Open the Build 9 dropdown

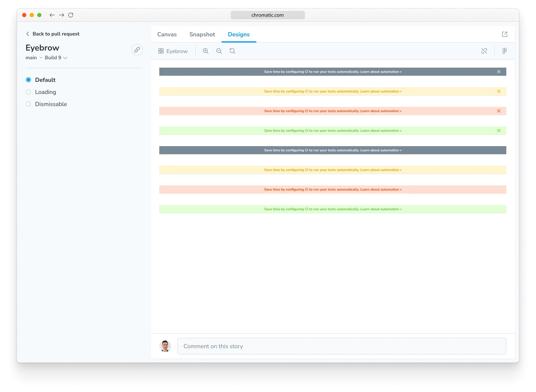point(56,58)
